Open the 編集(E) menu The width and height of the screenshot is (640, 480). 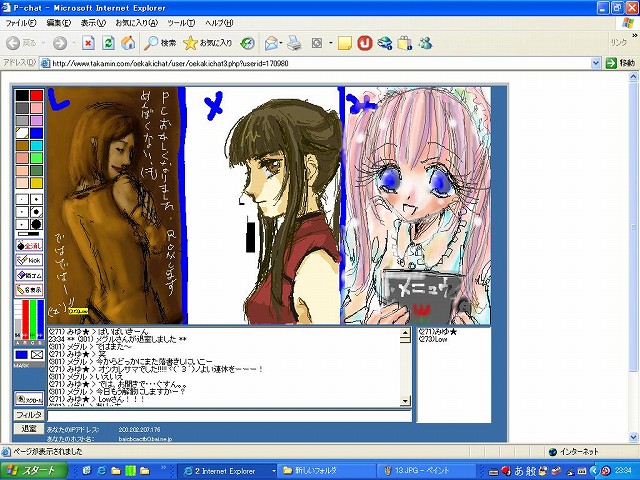pyautogui.click(x=59, y=23)
